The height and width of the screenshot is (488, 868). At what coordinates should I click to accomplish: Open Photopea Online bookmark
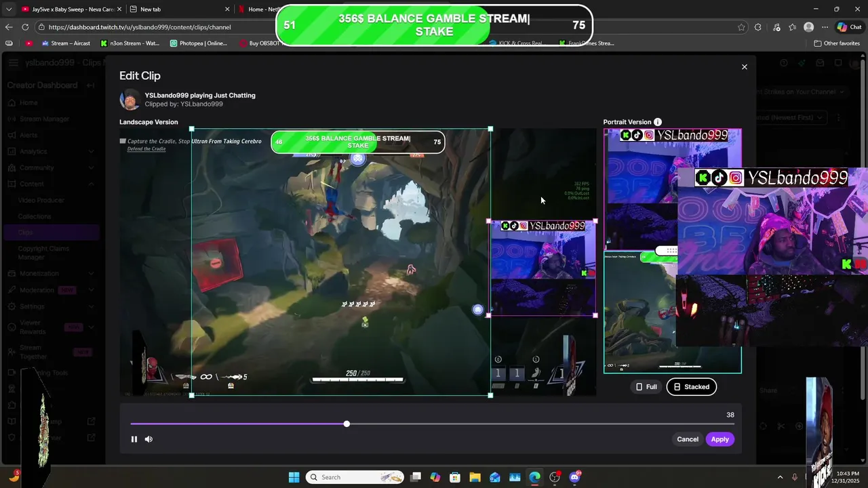point(199,43)
